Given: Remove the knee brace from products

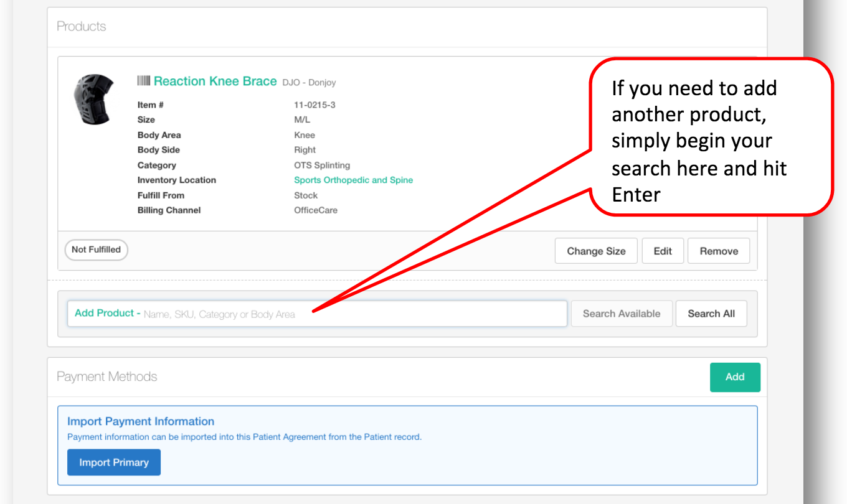Looking at the screenshot, I should click(718, 251).
